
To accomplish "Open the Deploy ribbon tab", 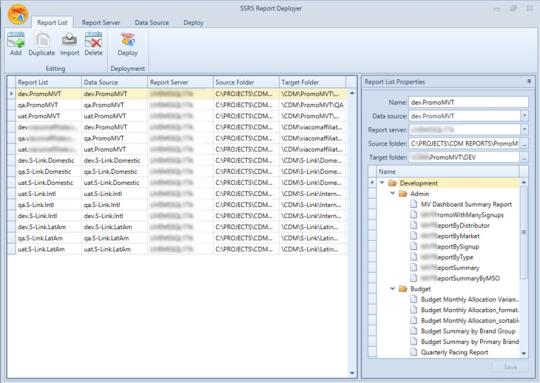I will [193, 23].
